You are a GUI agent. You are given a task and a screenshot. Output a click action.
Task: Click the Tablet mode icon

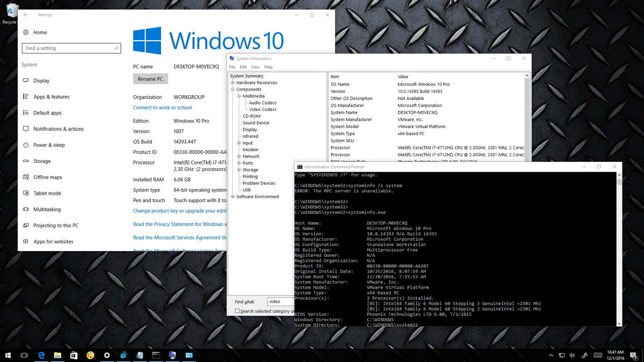[x=26, y=194]
